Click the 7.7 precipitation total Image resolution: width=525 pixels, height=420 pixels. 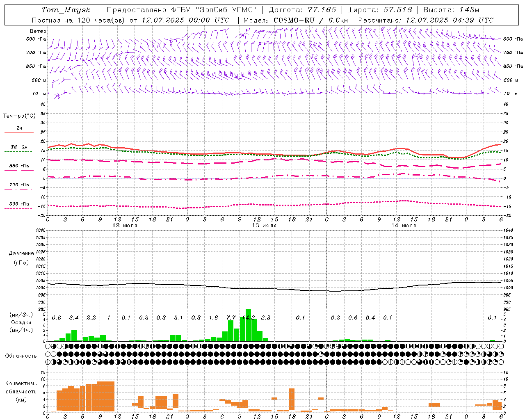coord(231,318)
